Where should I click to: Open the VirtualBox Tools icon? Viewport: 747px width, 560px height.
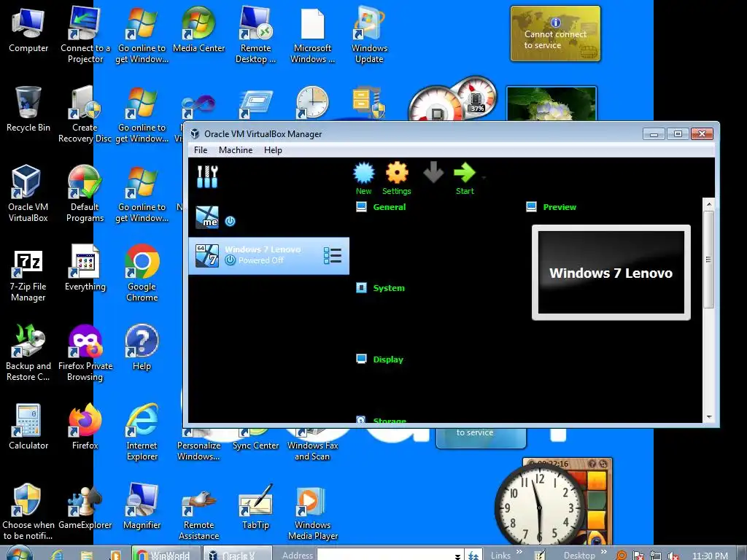coord(207,176)
